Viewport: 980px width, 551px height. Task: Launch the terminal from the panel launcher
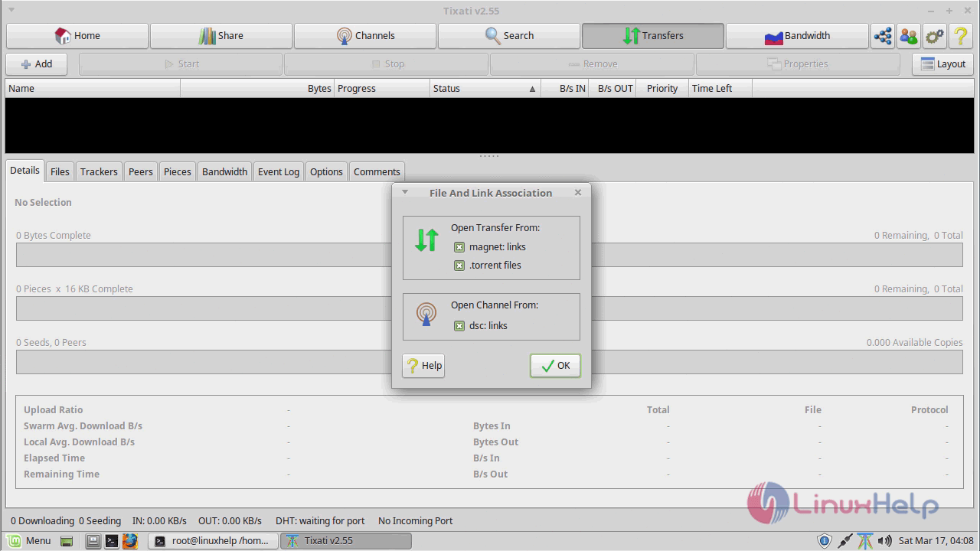click(x=112, y=541)
